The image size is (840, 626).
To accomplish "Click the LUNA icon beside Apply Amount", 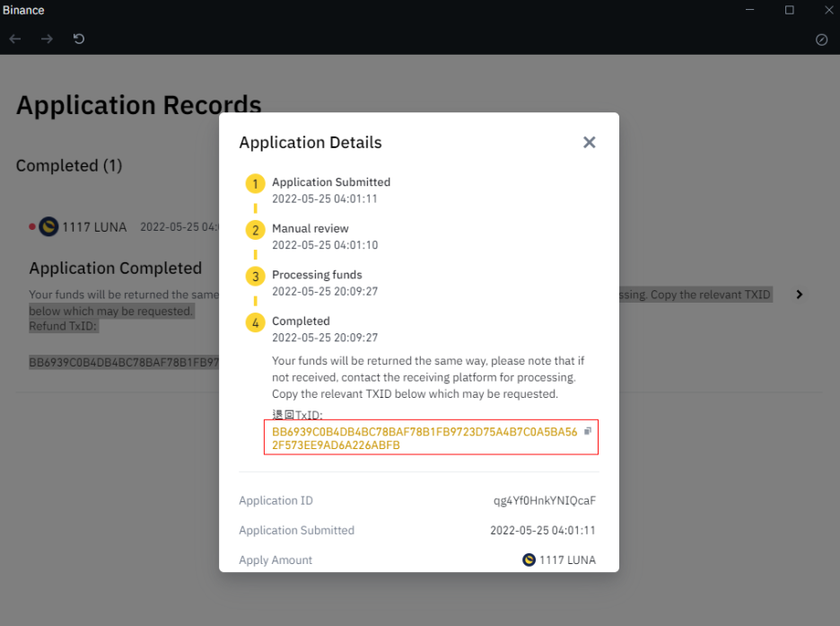I will 529,560.
